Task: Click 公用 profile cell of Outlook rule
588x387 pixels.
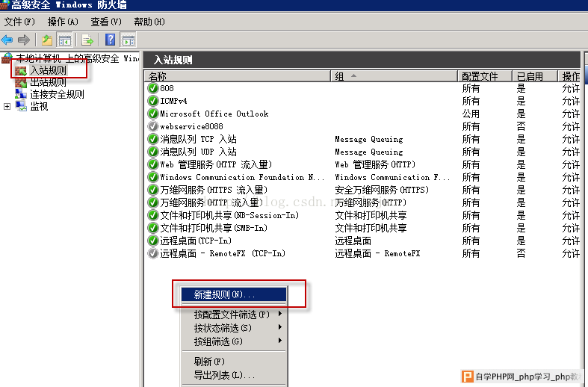Action: [x=471, y=114]
